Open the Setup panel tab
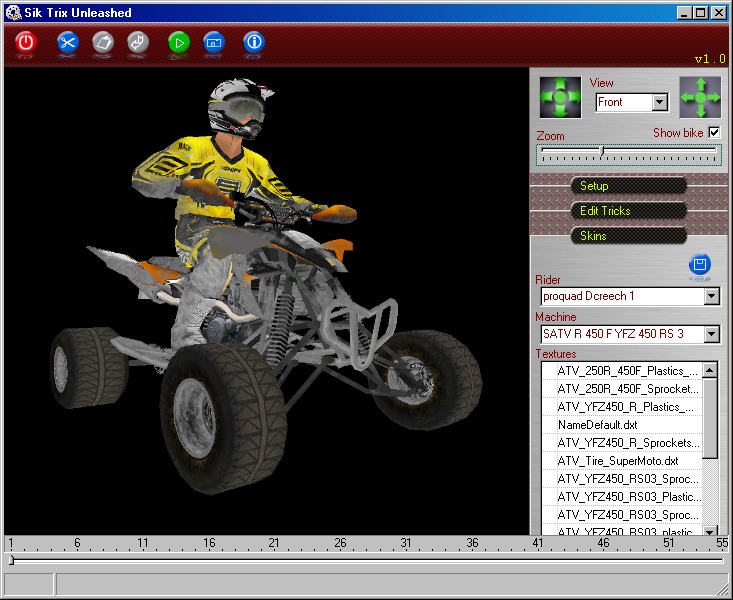Screen dimensions: 733x600 629,186
